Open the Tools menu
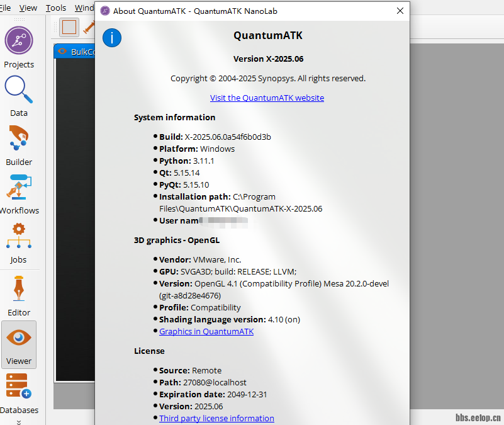The width and height of the screenshot is (504, 425). 56,8
